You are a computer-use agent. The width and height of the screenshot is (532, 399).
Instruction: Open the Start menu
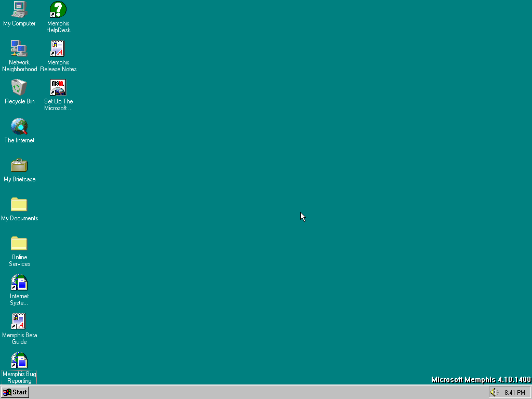tap(15, 392)
